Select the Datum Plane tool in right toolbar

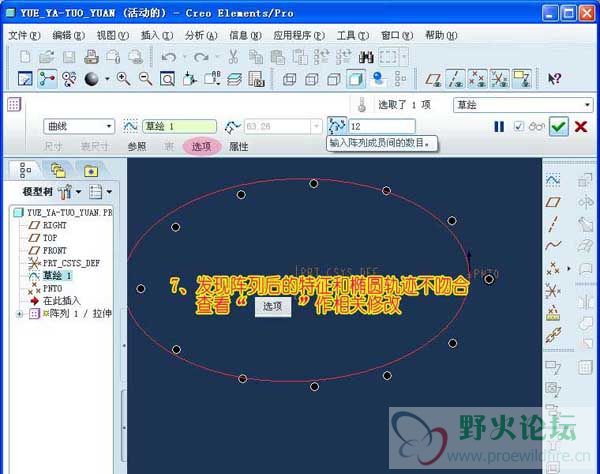point(553,202)
